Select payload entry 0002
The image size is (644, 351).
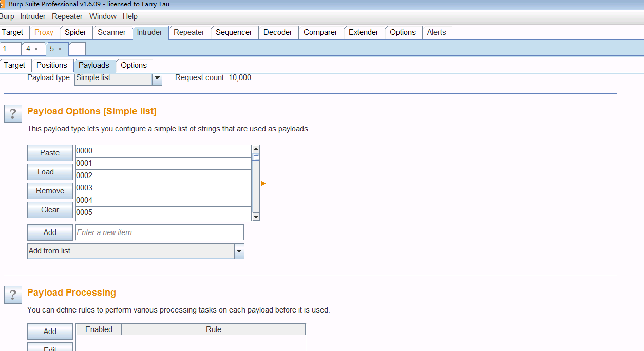tap(163, 175)
